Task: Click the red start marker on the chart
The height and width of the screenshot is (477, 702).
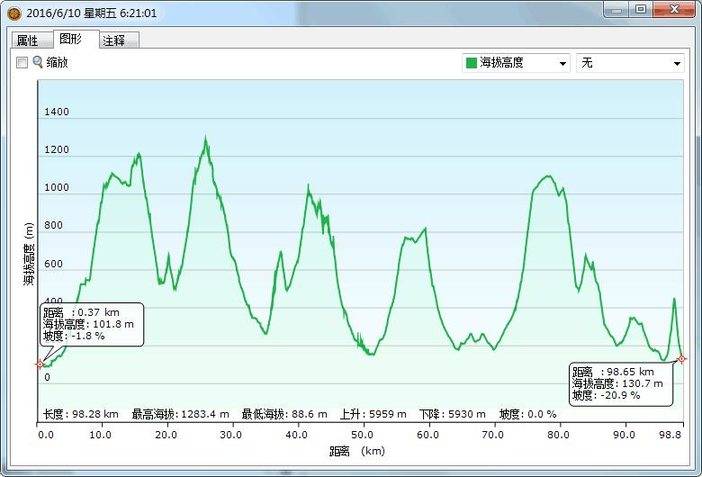Action: pos(40,364)
